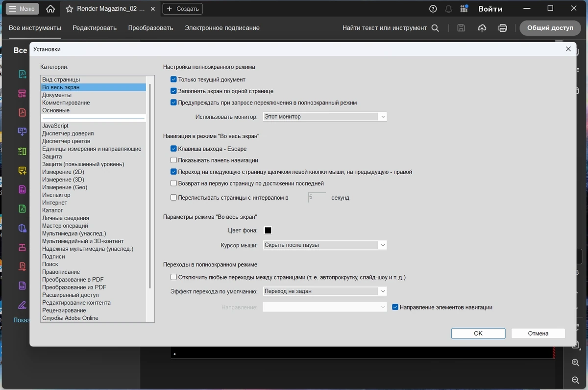Select 'Диспетчер доверия' category
Screen dimensions: 588x390
(x=68, y=133)
